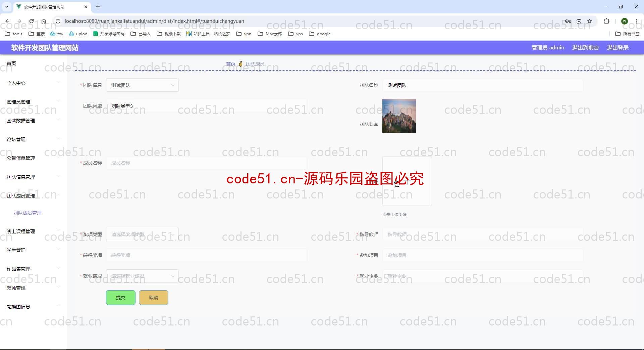Expand 管理员管理 sidebar menu
The image size is (644, 350).
(x=34, y=102)
